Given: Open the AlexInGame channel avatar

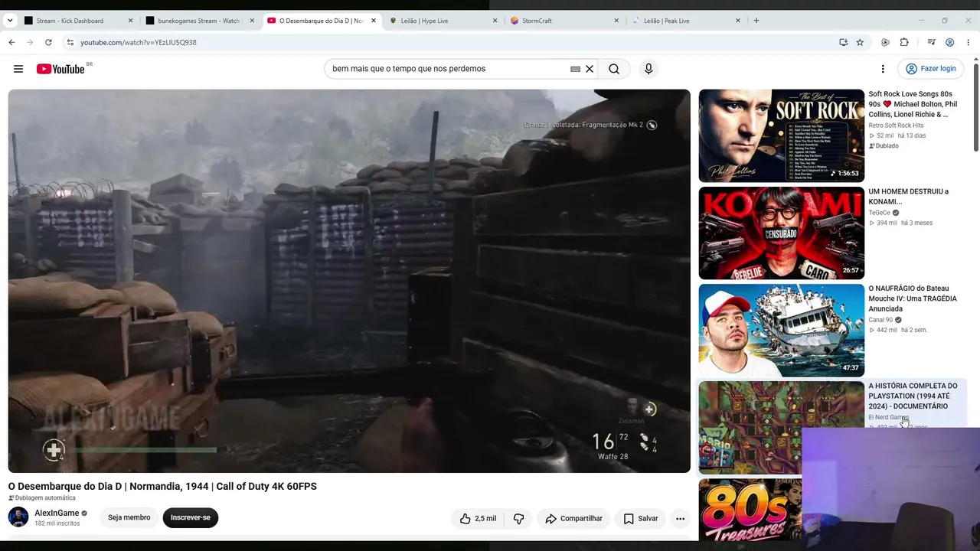Looking at the screenshot, I should pos(18,517).
